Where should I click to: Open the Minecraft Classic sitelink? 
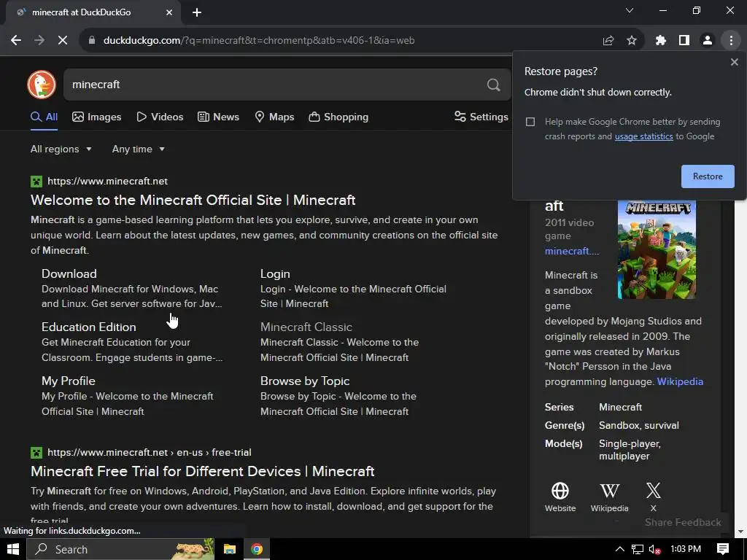[306, 327]
